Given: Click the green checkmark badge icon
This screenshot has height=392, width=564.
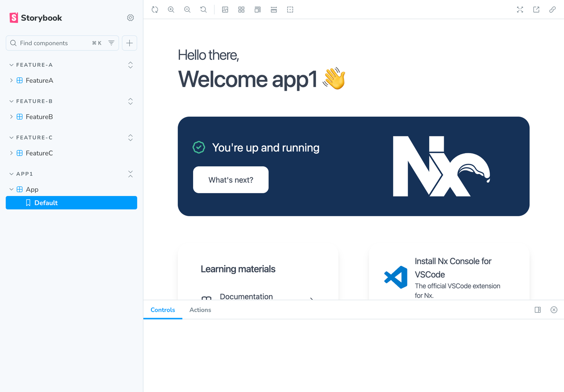Looking at the screenshot, I should (199, 148).
